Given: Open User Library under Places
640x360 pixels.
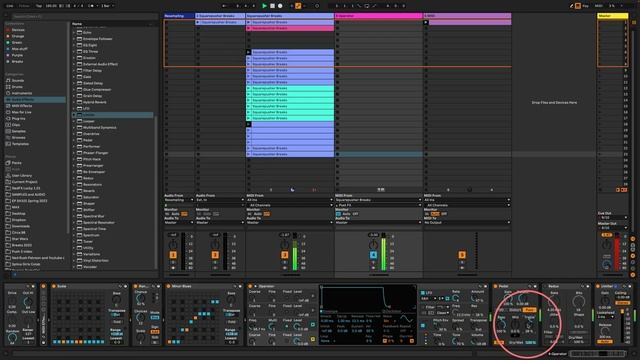Looking at the screenshot, I should pyautogui.click(x=22, y=176).
